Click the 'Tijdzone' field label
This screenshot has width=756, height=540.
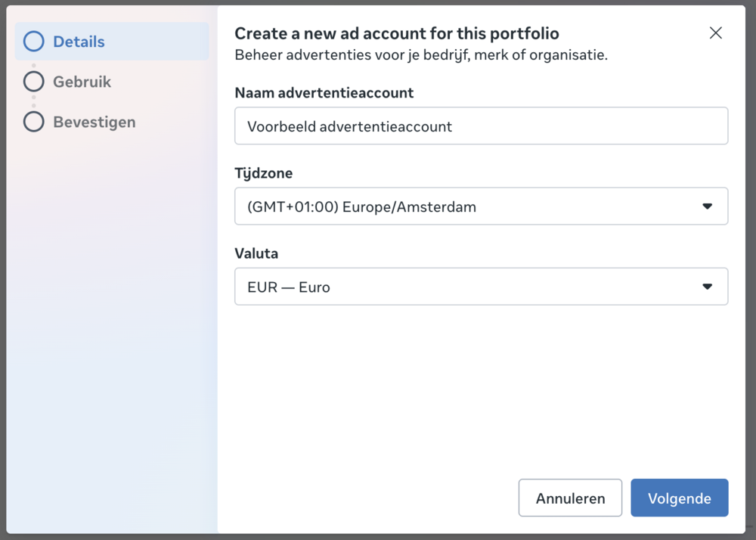pos(263,173)
